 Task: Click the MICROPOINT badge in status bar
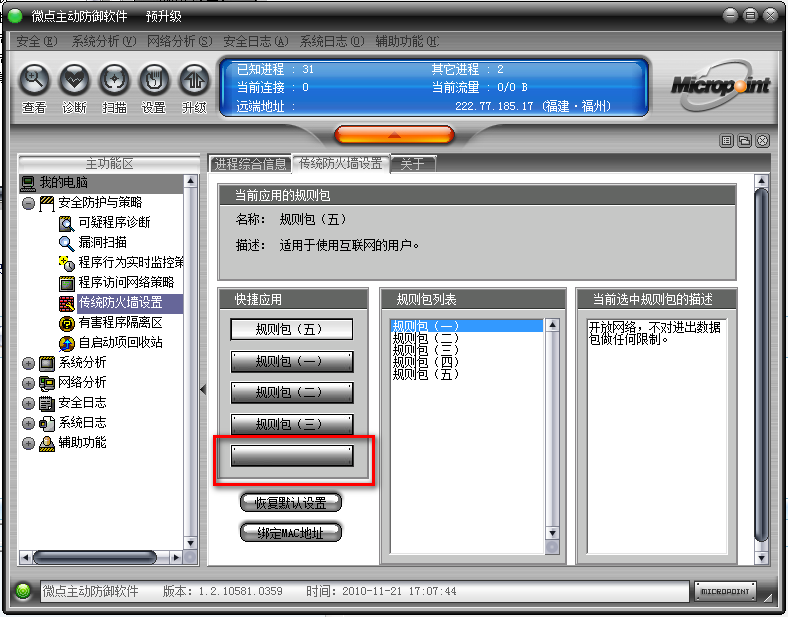pos(725,591)
